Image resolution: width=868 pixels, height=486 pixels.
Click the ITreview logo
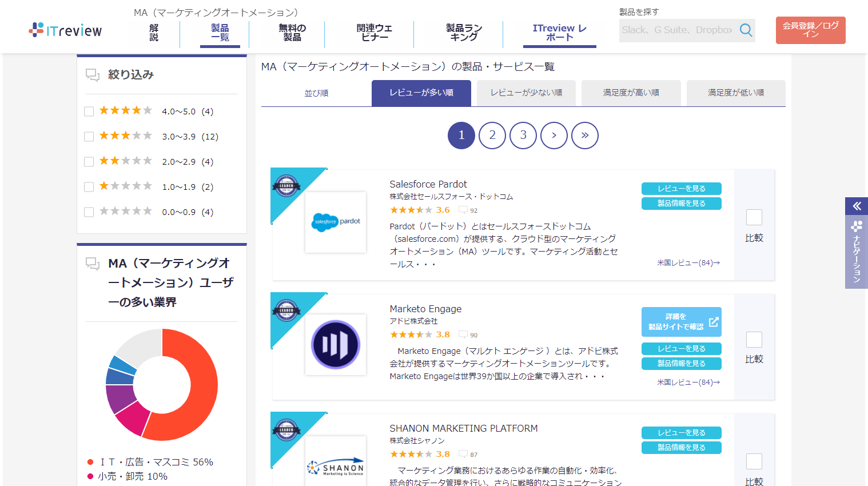click(65, 30)
